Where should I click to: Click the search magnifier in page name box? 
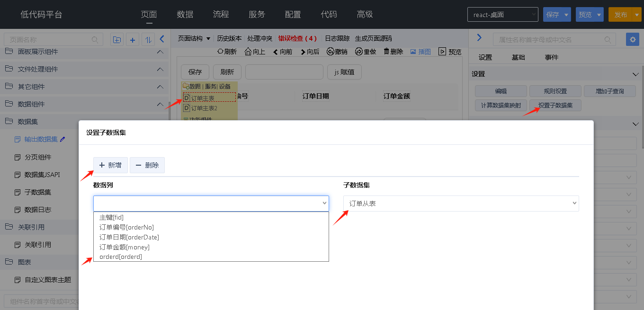[95, 40]
